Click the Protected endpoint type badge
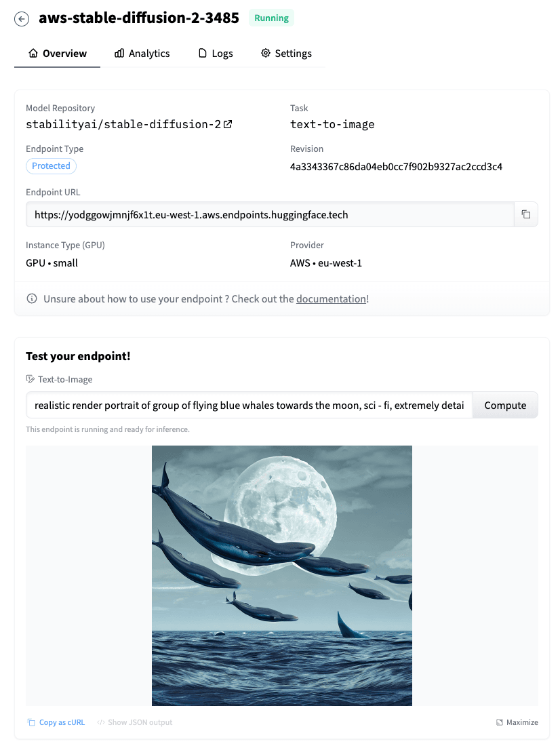 click(x=51, y=165)
